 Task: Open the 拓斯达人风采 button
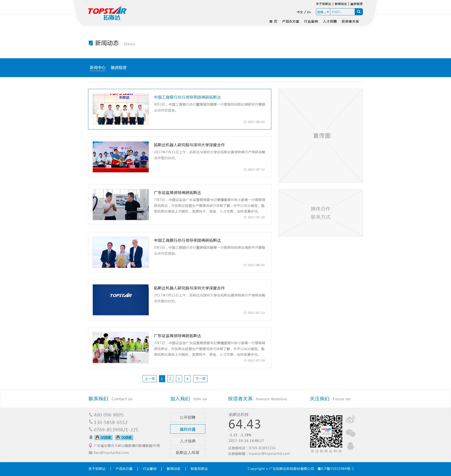pos(187,453)
